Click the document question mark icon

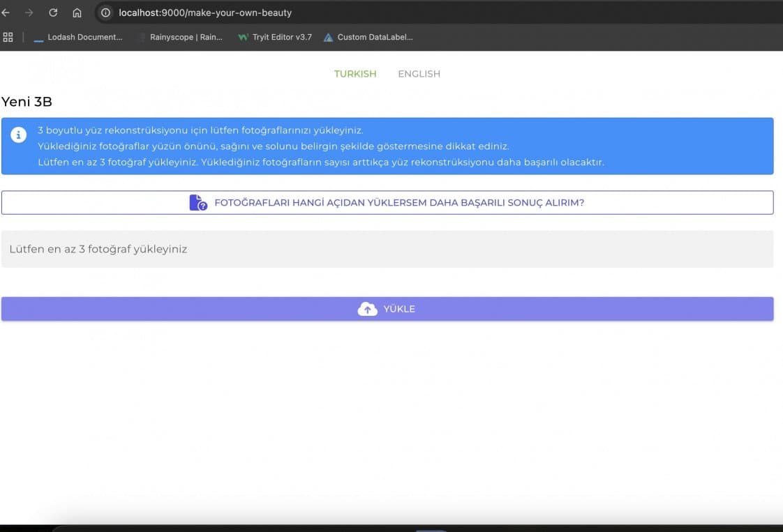point(198,203)
